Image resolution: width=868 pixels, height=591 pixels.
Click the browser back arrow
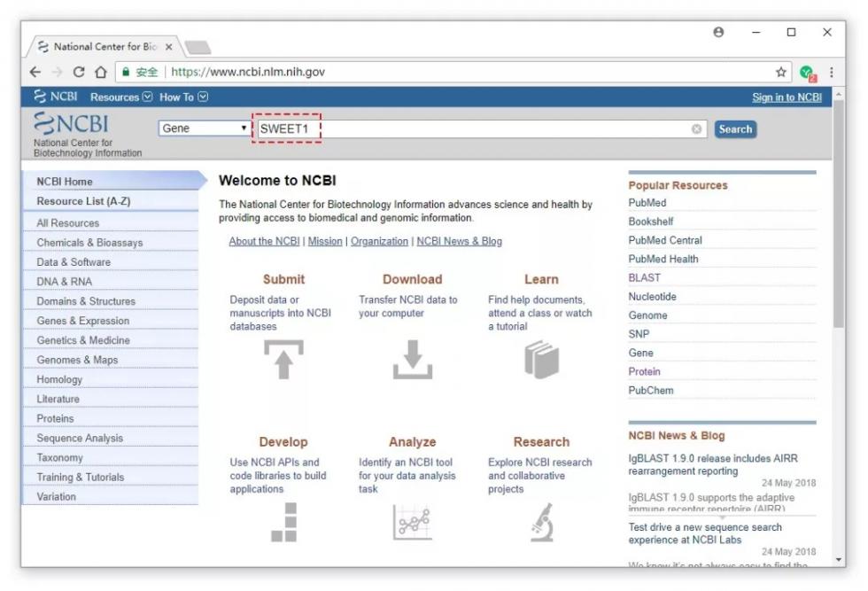click(x=35, y=72)
